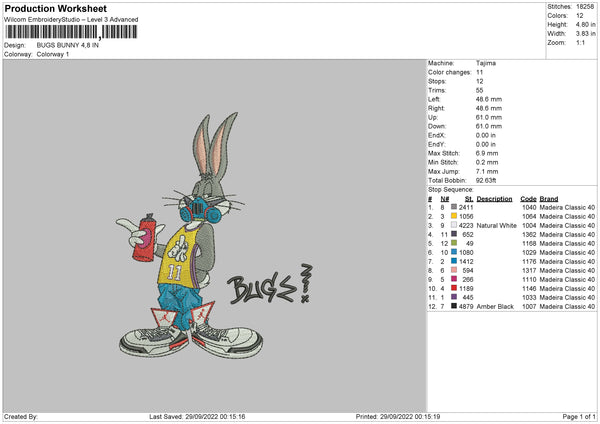Select the pink swatch with 594 stitches
This screenshot has width=600, height=424.
[454, 270]
